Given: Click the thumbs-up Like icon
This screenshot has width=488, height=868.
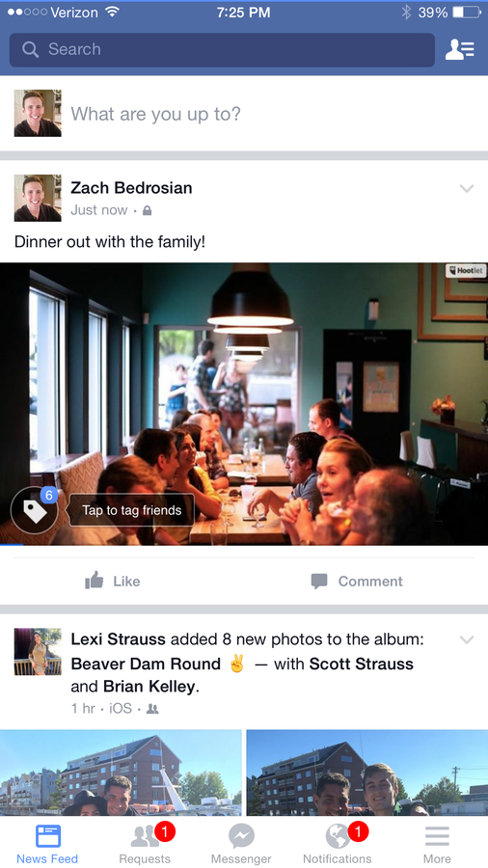Looking at the screenshot, I should [x=95, y=581].
